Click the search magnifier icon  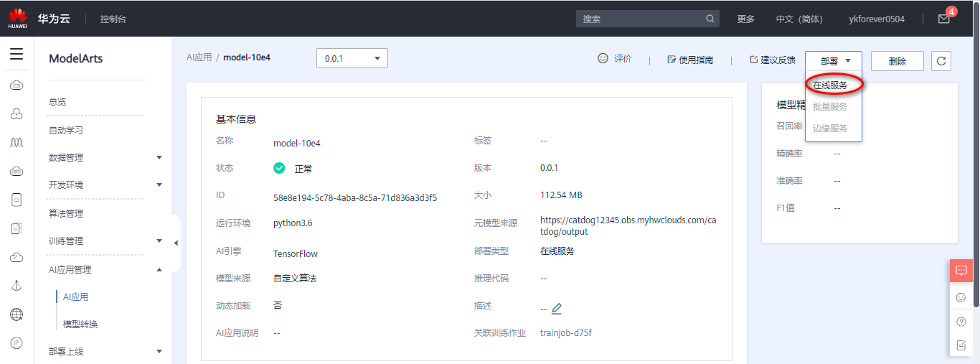710,19
